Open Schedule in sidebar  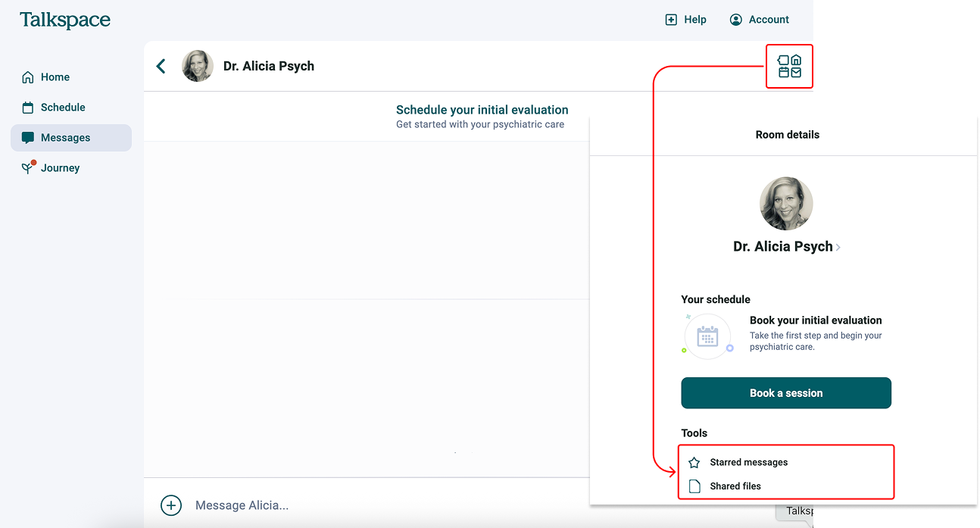[x=71, y=108]
